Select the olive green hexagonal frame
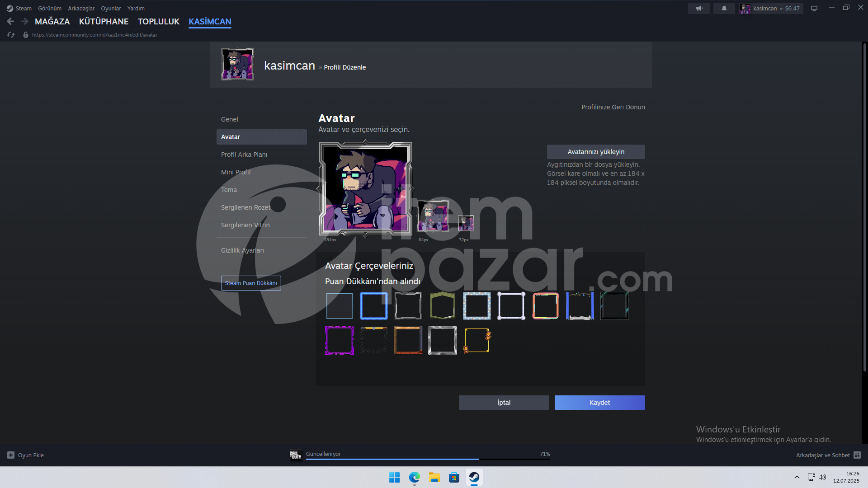 click(x=443, y=306)
